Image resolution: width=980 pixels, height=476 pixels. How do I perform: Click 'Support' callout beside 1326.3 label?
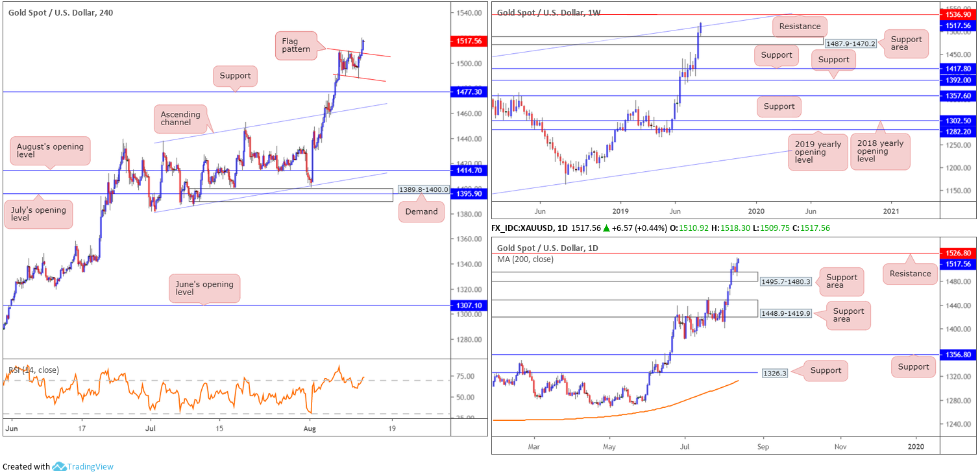(826, 370)
